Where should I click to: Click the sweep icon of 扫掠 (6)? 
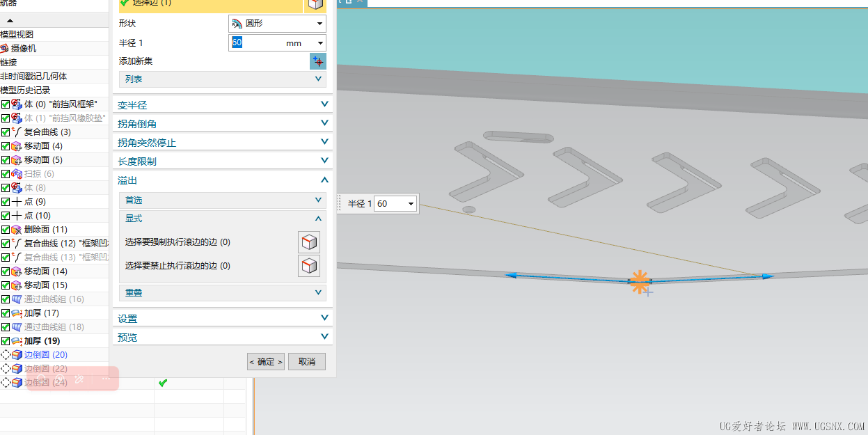[x=17, y=174]
